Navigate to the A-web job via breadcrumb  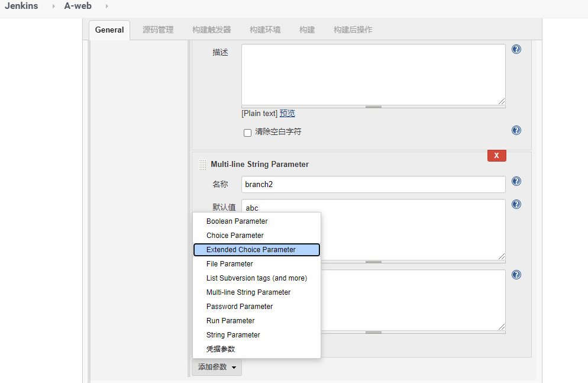77,6
